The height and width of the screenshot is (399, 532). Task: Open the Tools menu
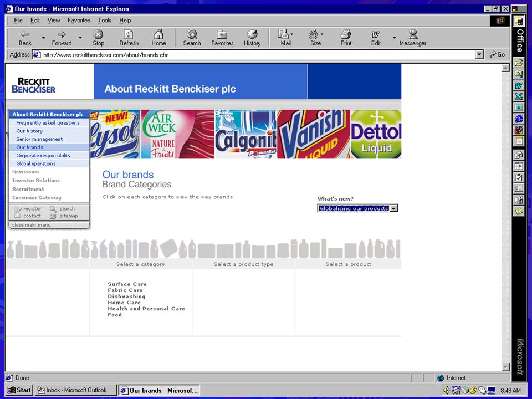(x=105, y=21)
